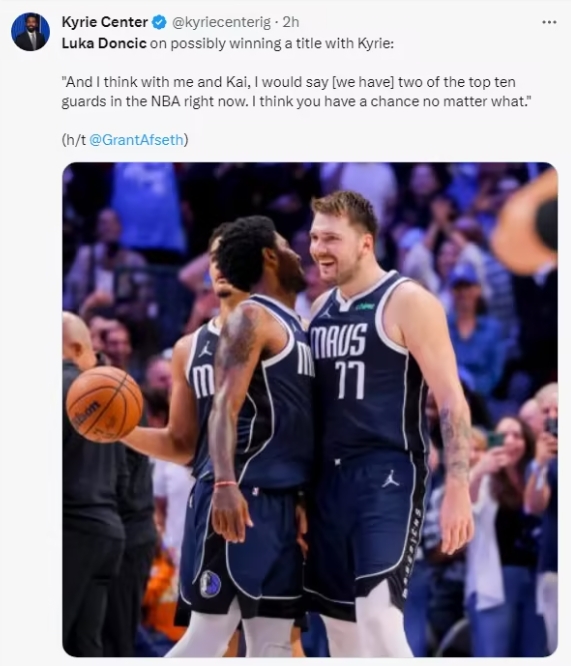The width and height of the screenshot is (571, 666).
Task: Click the Jordan logo on the shorts
Action: (390, 478)
